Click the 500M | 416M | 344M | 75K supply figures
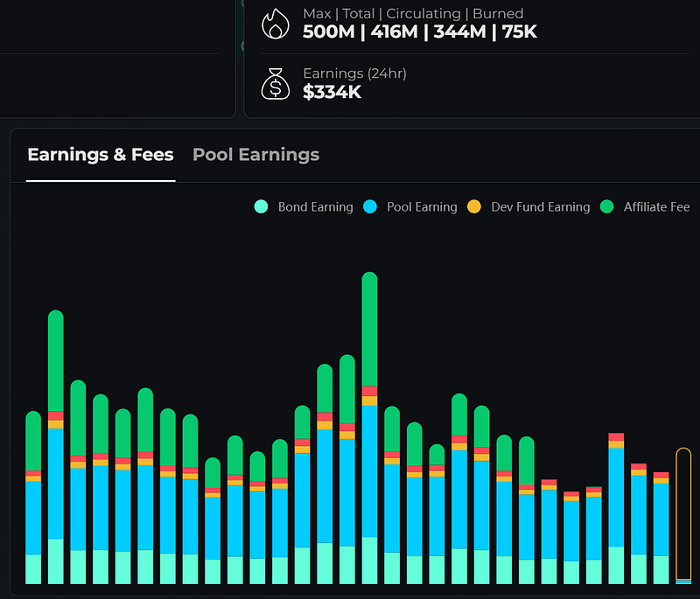This screenshot has width=700, height=599. [x=420, y=31]
